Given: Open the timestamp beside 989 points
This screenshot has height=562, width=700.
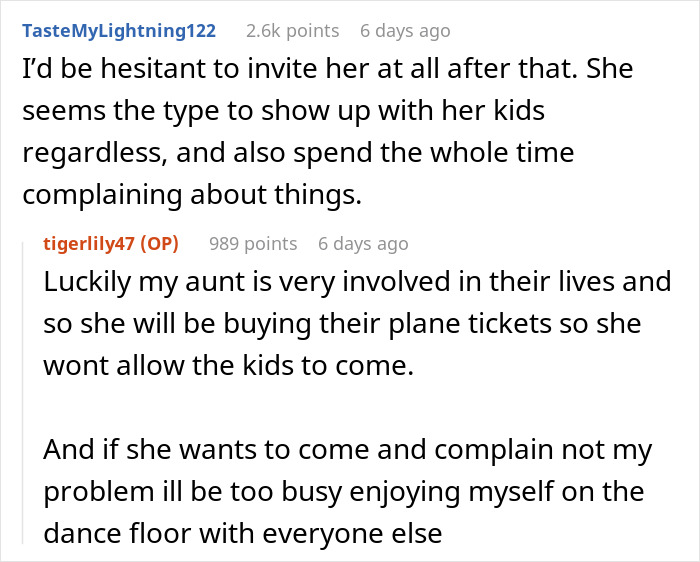Looking at the screenshot, I should point(363,244).
